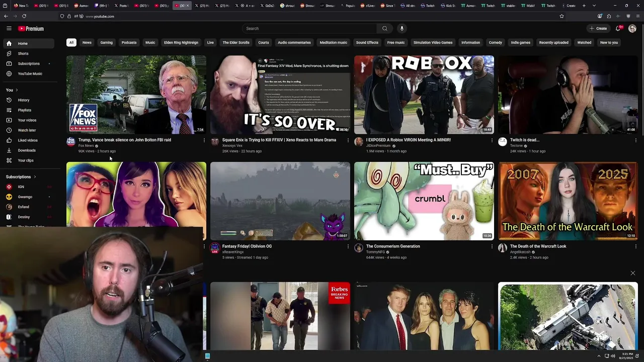Go to YouTube Premium logo home
Image resolution: width=644 pixels, height=362 pixels.
31,29
